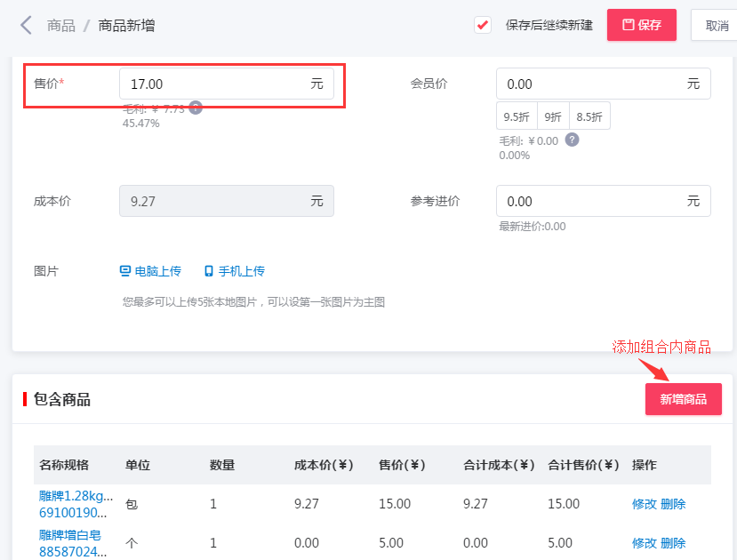Image resolution: width=737 pixels, height=560 pixels.
Task: Click the back arrow icon
Action: click(x=26, y=25)
